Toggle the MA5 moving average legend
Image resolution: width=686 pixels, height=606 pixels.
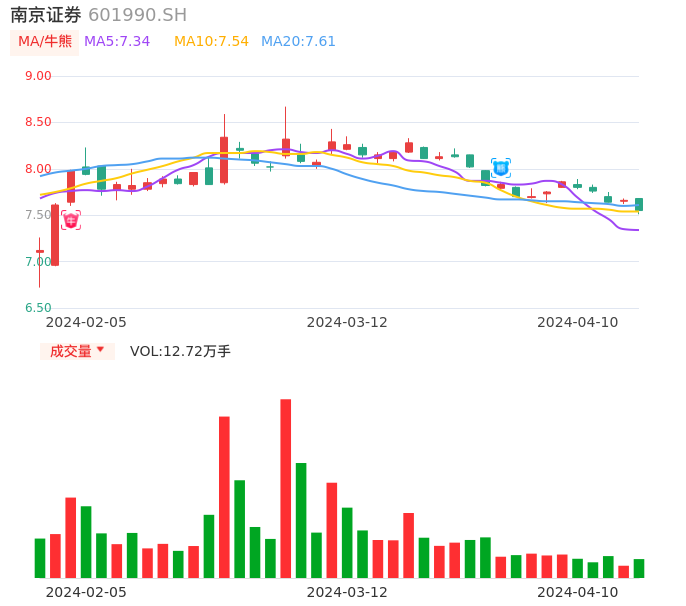click(117, 42)
